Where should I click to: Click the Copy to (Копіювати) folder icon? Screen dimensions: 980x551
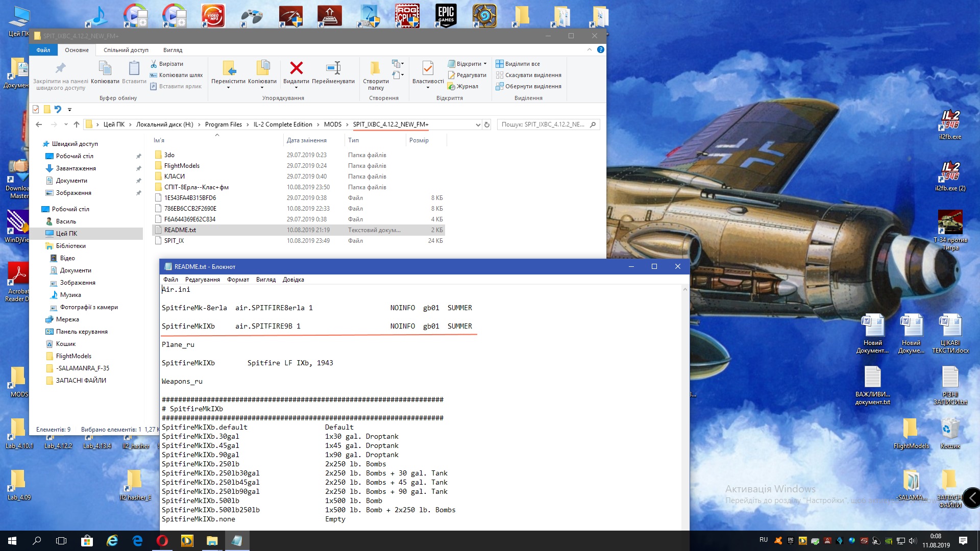tap(262, 68)
